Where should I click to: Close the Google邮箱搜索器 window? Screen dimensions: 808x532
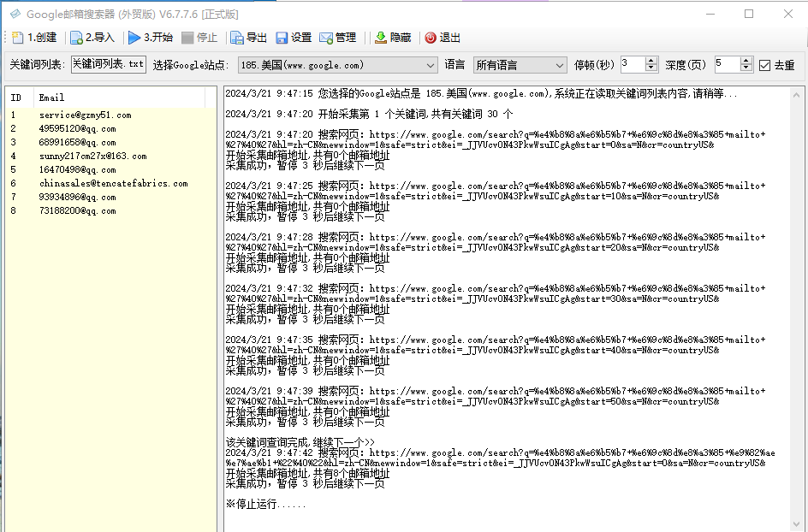pos(788,14)
